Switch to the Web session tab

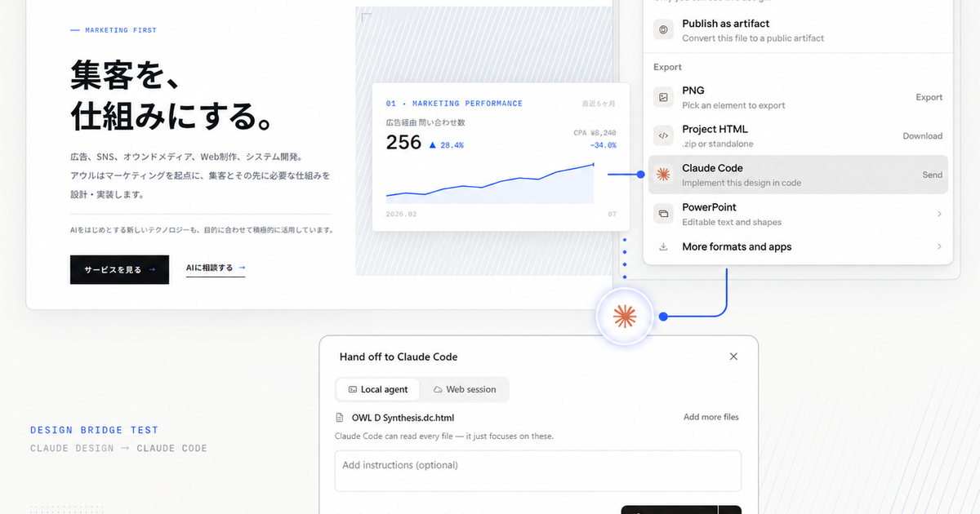coord(465,389)
